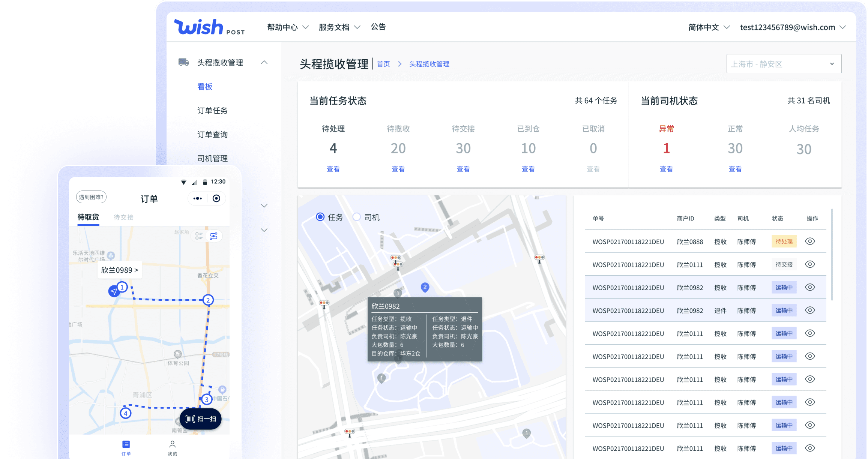Tap the blue navigation arrow marker on phone map
Viewport: 868px width, 459px height.
(x=114, y=291)
